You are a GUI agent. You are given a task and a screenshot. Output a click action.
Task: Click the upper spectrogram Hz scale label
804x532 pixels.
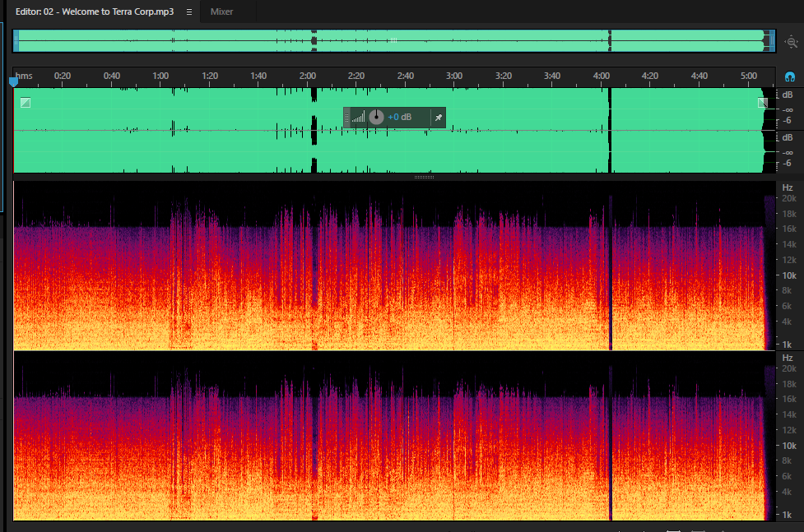788,187
